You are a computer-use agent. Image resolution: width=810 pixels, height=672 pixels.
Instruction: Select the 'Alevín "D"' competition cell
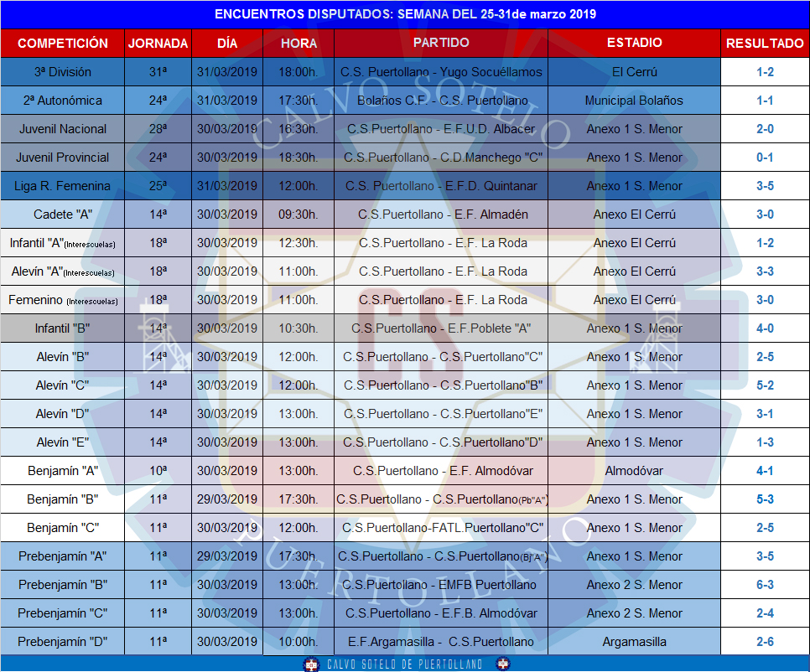coord(63,413)
